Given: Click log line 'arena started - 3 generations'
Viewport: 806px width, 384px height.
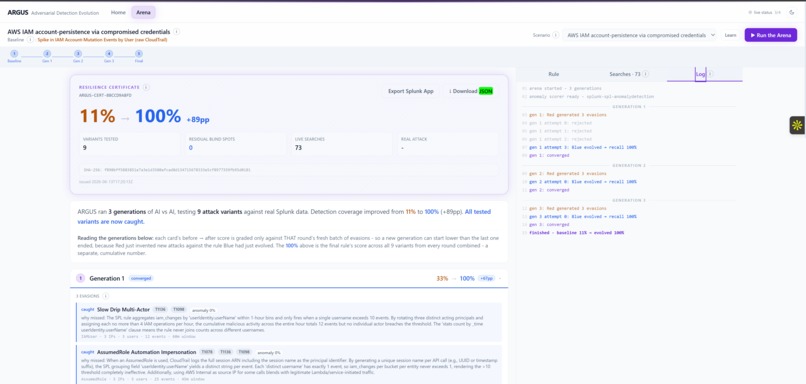Looking at the screenshot, I should click(x=565, y=88).
